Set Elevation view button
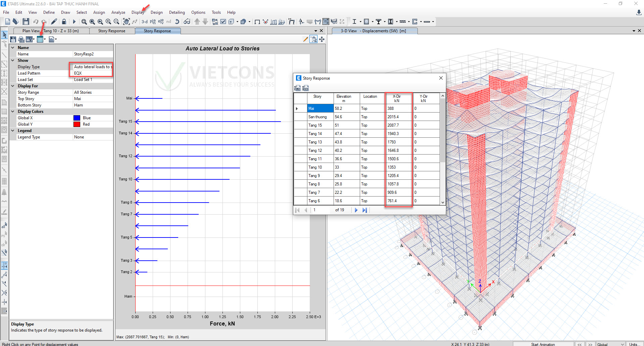The image size is (644, 346). tap(161, 21)
